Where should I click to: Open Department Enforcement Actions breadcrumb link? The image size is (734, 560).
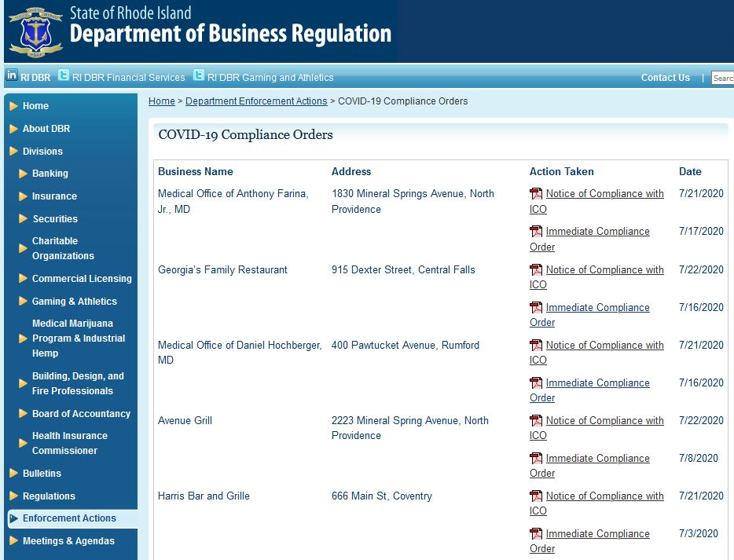pos(256,101)
